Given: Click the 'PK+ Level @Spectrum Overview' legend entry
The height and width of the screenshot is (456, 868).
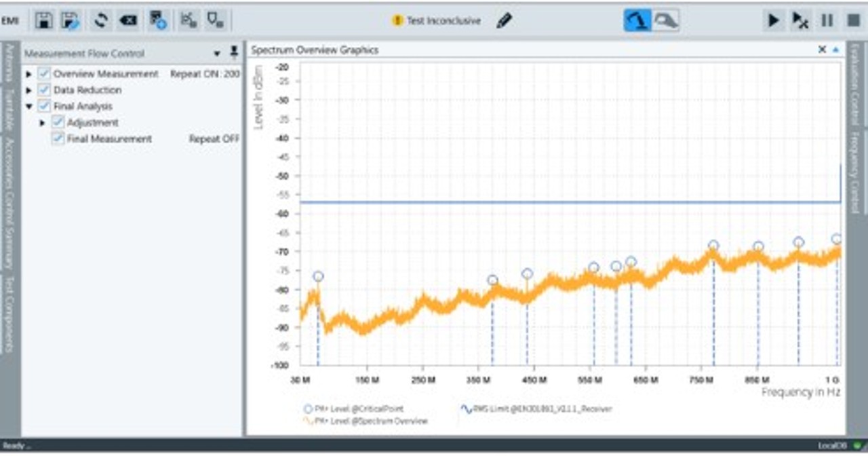Looking at the screenshot, I should [x=366, y=421].
